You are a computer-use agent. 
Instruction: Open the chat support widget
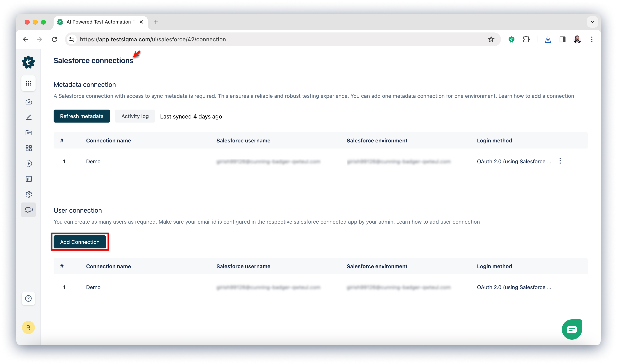click(572, 330)
